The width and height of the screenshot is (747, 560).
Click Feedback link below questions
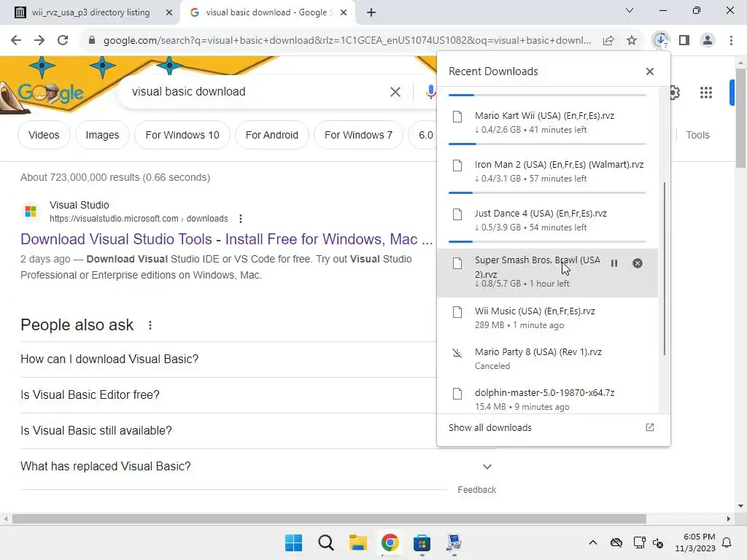[x=476, y=490]
